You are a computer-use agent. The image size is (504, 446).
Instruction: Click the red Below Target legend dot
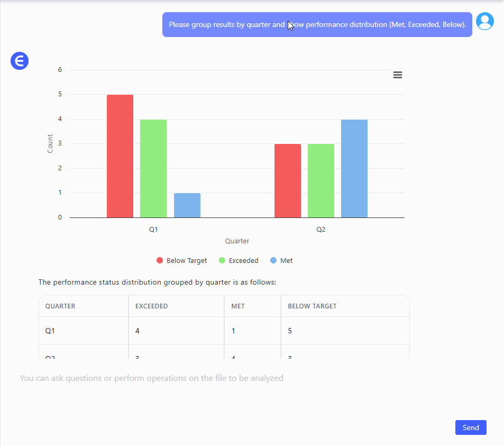[x=160, y=261]
